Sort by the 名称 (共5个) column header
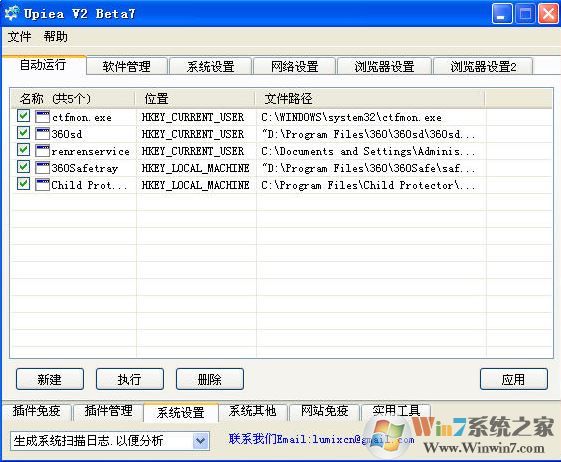Image resolution: width=561 pixels, height=462 pixels. coord(73,98)
